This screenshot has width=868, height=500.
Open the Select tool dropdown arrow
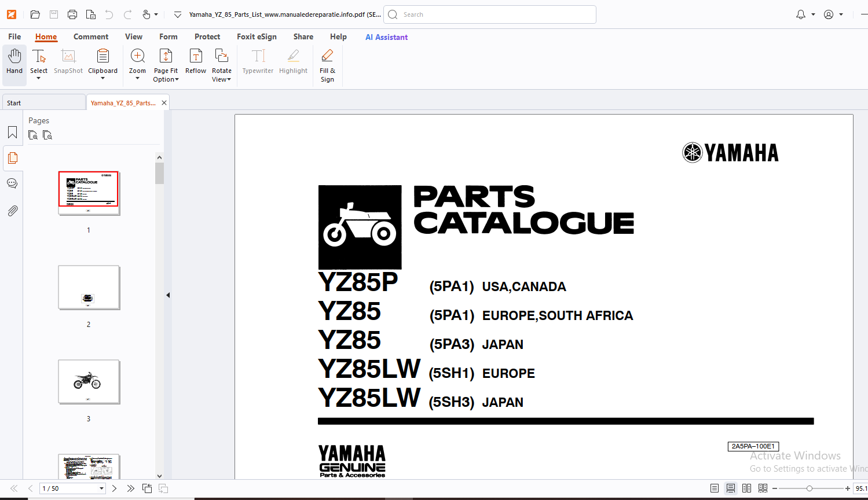39,79
